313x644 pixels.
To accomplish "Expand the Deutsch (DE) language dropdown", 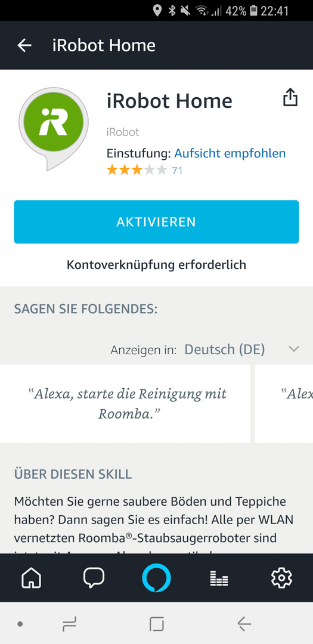I will [x=225, y=349].
